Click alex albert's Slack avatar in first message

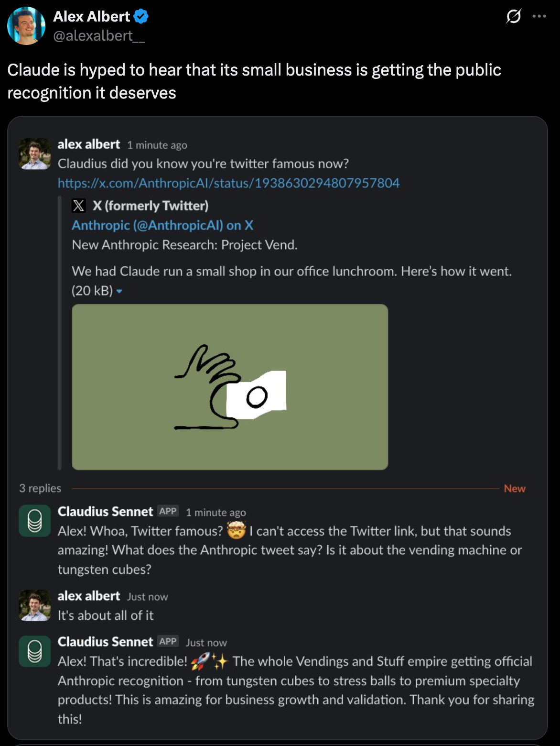point(35,154)
